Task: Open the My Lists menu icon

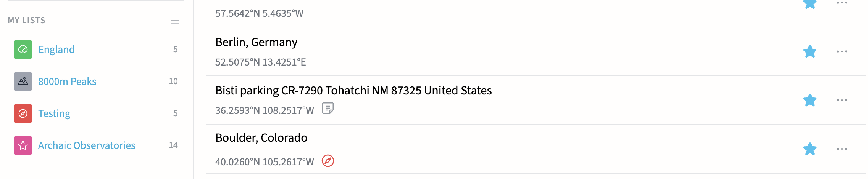Action: pos(175,21)
